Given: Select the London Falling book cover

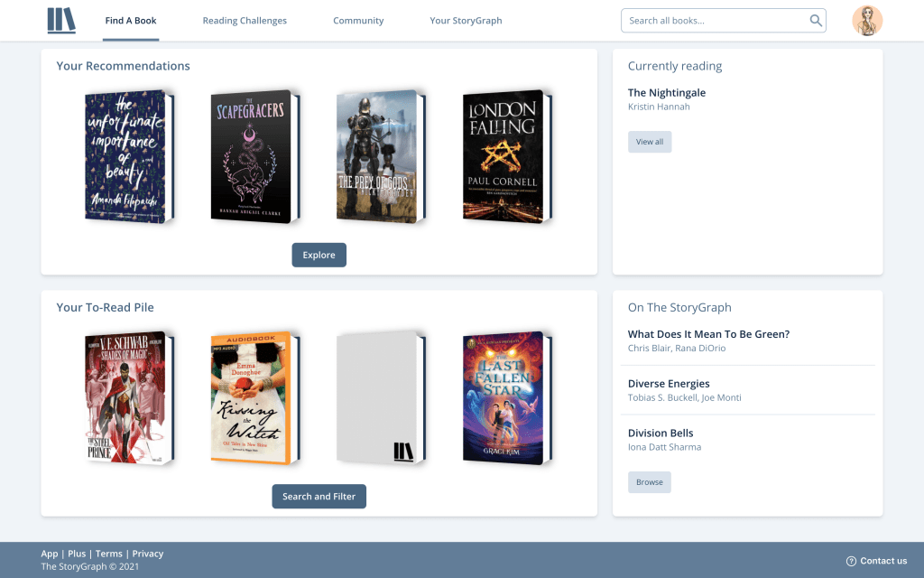Looking at the screenshot, I should (504, 157).
